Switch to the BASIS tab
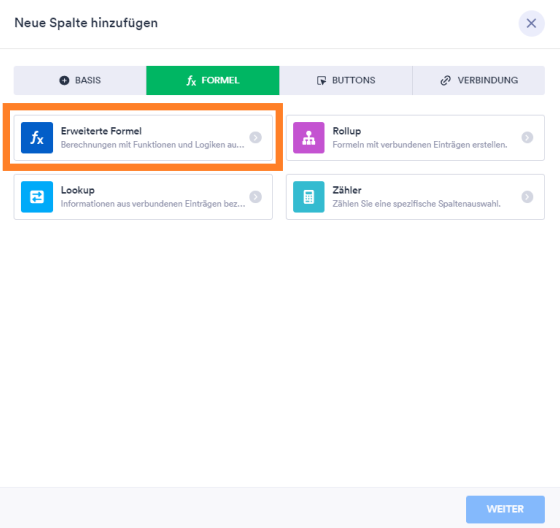 (80, 80)
